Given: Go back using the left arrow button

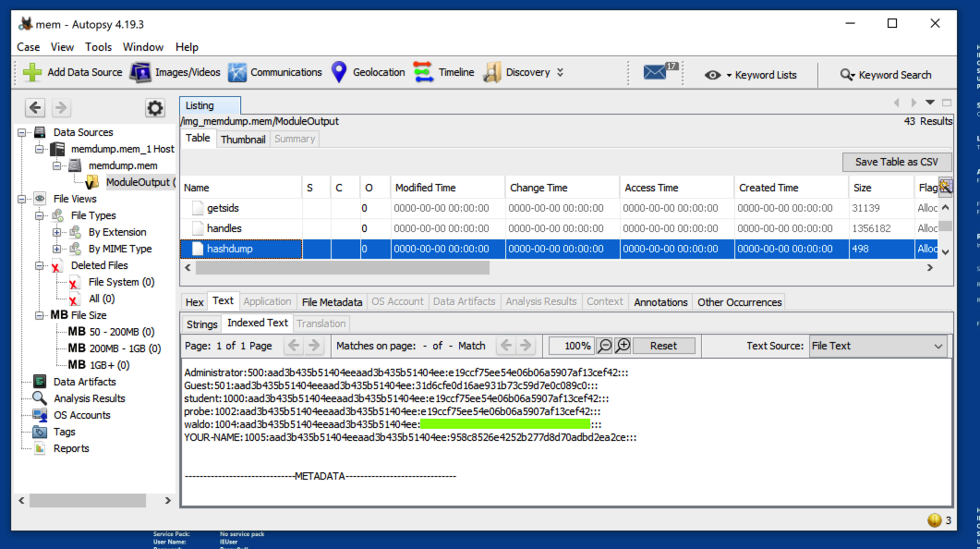Looking at the screenshot, I should [35, 107].
